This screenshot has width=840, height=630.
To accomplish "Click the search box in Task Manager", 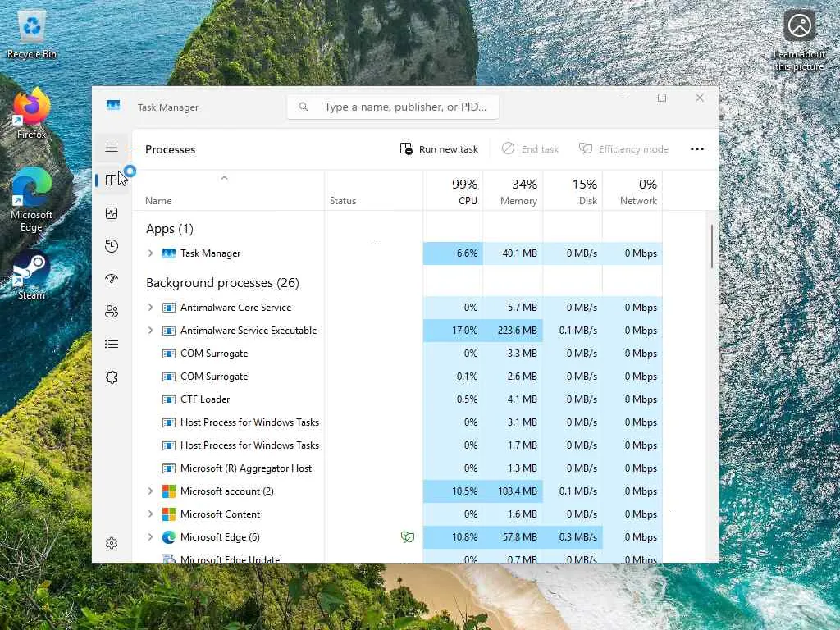I will [393, 107].
